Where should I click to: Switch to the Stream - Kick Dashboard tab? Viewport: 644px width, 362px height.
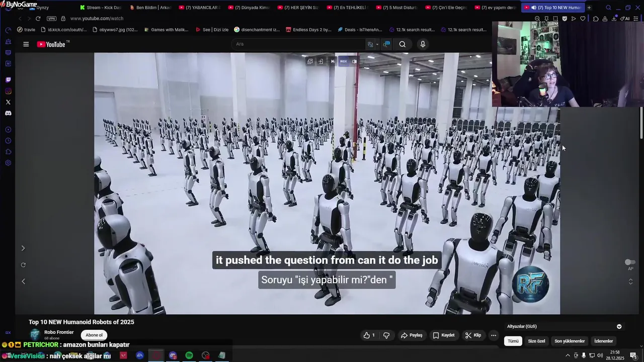pyautogui.click(x=101, y=8)
